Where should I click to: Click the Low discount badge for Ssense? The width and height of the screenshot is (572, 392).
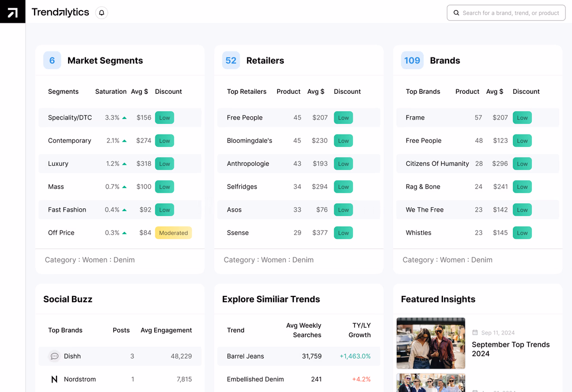click(344, 233)
